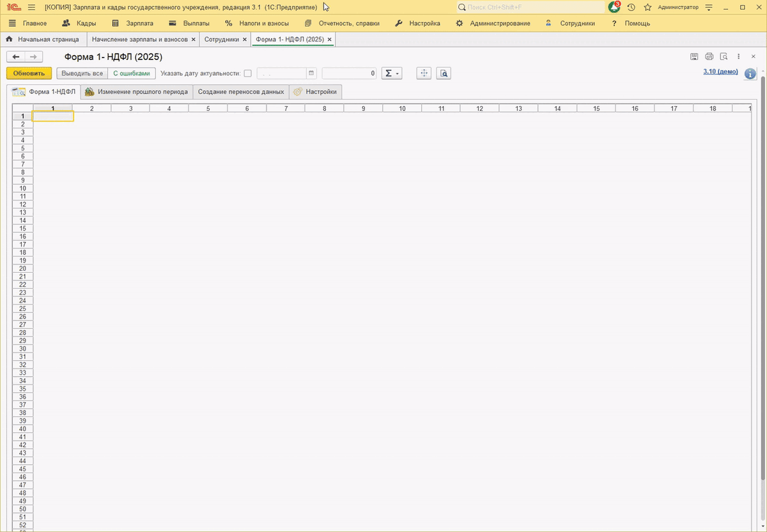Open print preview icon
767x532 pixels.
point(724,57)
